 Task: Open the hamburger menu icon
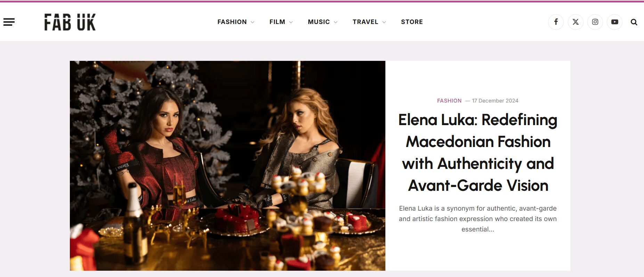[9, 22]
